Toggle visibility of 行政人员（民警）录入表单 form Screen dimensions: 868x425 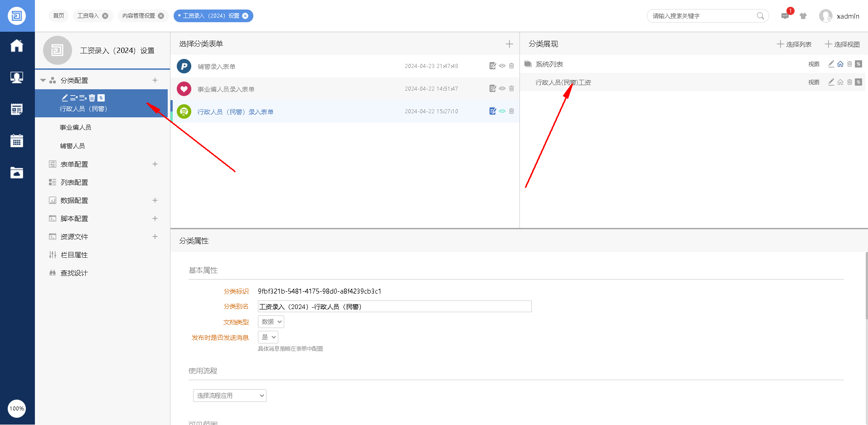[502, 111]
